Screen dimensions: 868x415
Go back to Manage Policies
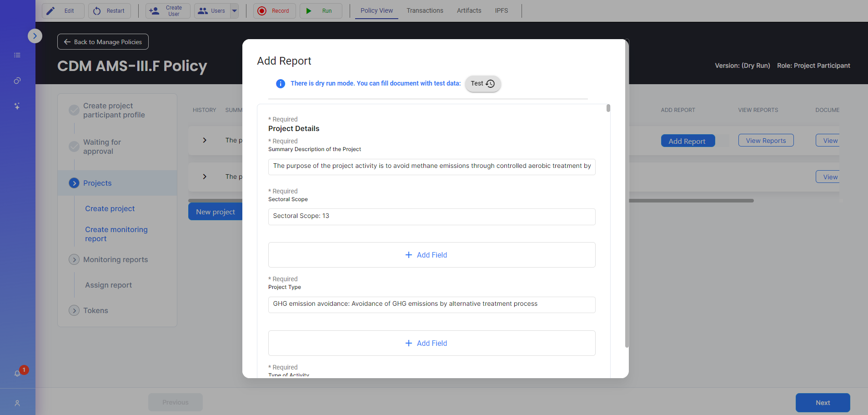click(x=103, y=42)
